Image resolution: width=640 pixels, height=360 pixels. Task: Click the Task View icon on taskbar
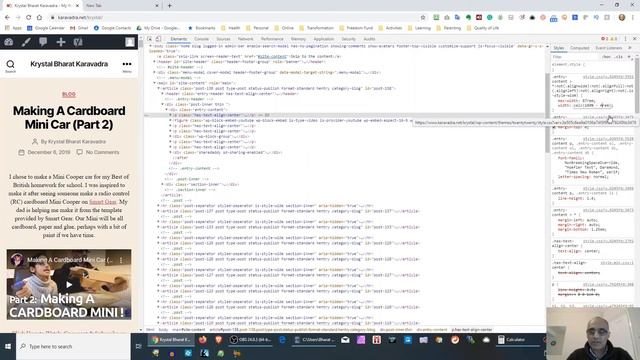138,346
